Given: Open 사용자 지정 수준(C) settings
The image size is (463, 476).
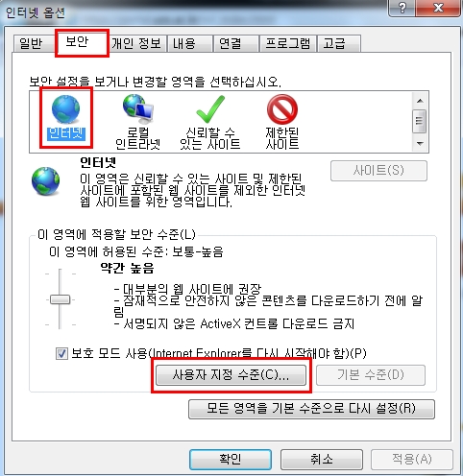Looking at the screenshot, I should pos(231,375).
